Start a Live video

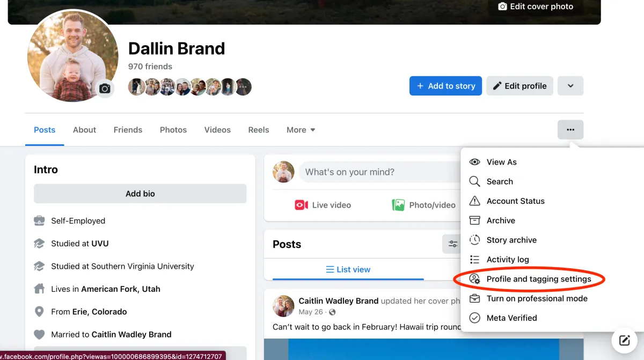323,205
